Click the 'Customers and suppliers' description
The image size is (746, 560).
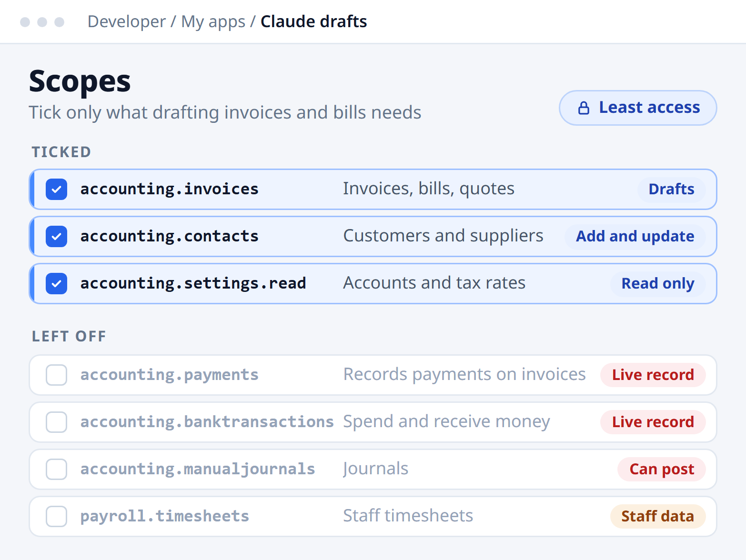tap(443, 236)
